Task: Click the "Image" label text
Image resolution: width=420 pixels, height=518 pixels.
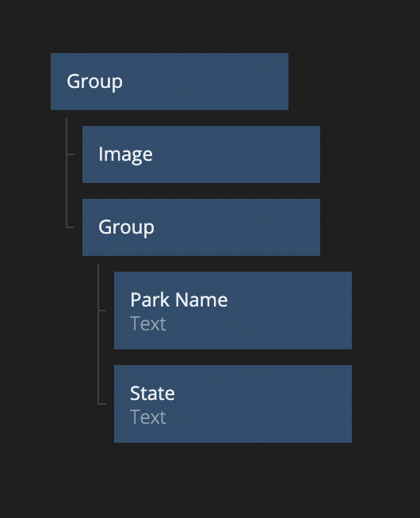Action: (x=125, y=154)
